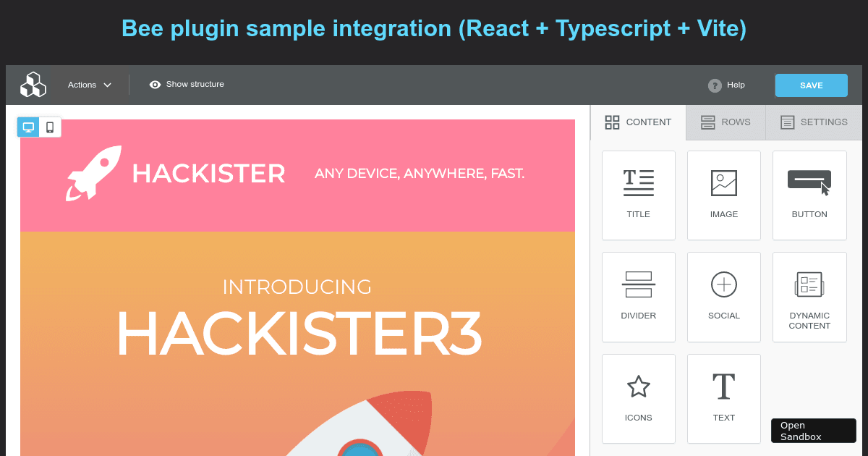
Task: Switch to the SETTINGS tab
Action: point(813,122)
